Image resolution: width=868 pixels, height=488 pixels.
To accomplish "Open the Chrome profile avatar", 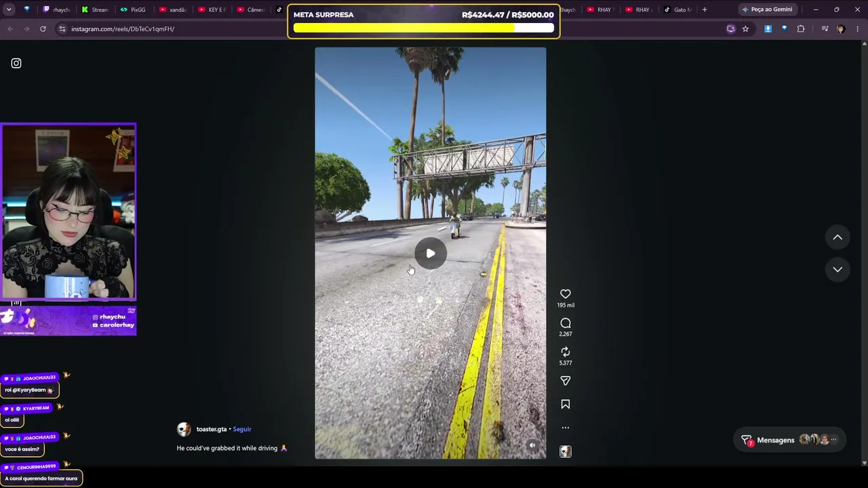I will pos(841,29).
